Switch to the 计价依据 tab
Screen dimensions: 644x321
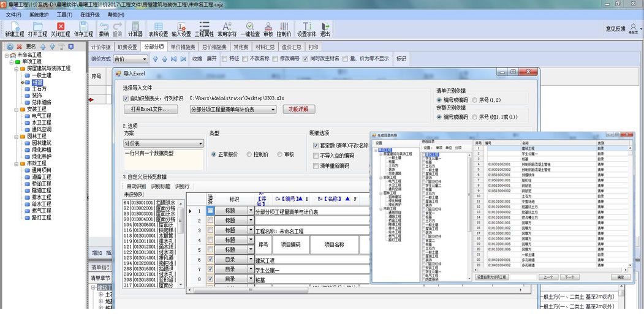tap(100, 47)
